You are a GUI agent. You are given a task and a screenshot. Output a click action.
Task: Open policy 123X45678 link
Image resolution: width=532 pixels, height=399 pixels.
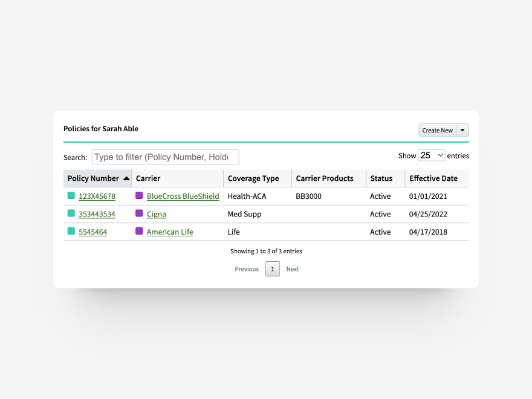[x=97, y=196]
